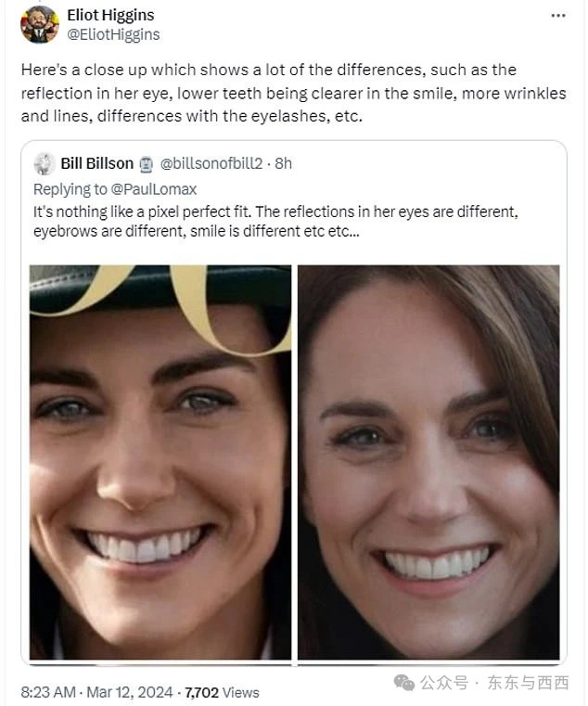Screen dimensions: 588x706
Task: Click the WeChat logo watermark
Action: 404,683
